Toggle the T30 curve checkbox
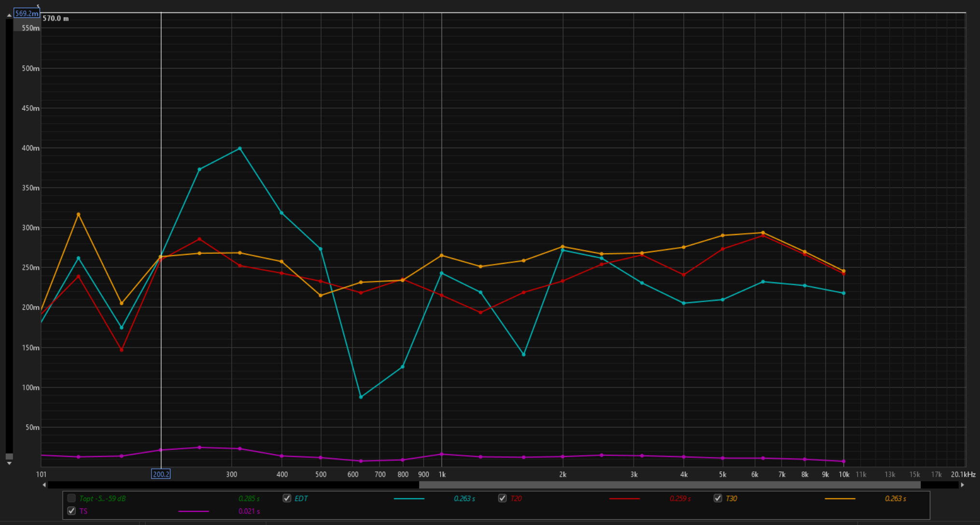The width and height of the screenshot is (980, 525). click(x=718, y=498)
